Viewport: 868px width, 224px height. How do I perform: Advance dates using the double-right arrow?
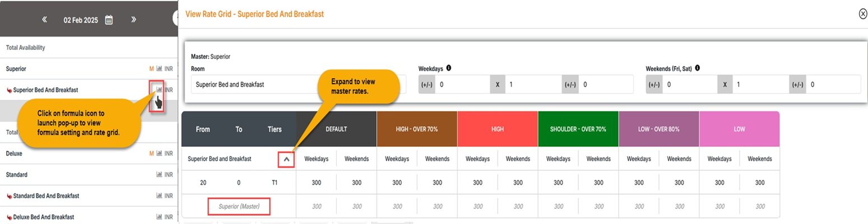click(133, 20)
